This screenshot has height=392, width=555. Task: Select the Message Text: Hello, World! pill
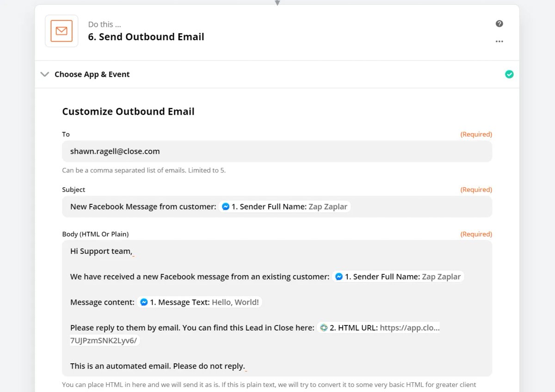[x=200, y=302]
